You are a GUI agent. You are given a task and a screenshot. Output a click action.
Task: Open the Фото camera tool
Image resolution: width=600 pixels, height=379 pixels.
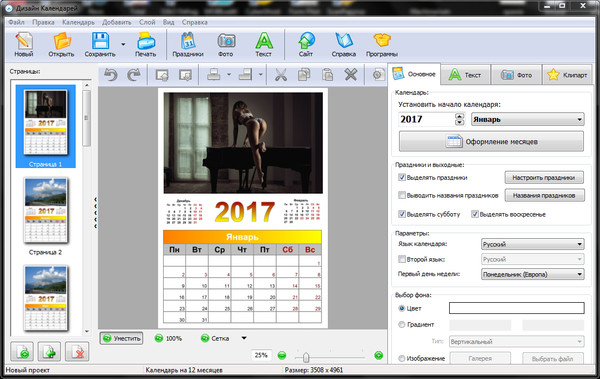click(x=226, y=41)
